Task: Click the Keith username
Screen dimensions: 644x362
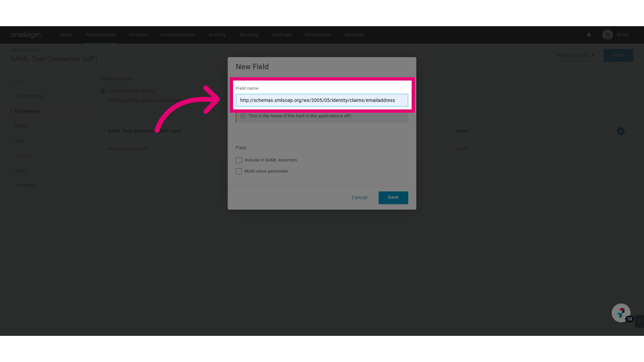Action: (x=623, y=35)
